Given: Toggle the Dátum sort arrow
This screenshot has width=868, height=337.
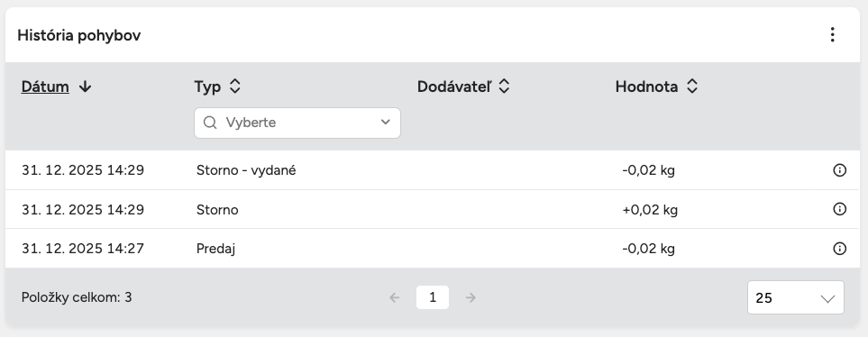Looking at the screenshot, I should [85, 87].
